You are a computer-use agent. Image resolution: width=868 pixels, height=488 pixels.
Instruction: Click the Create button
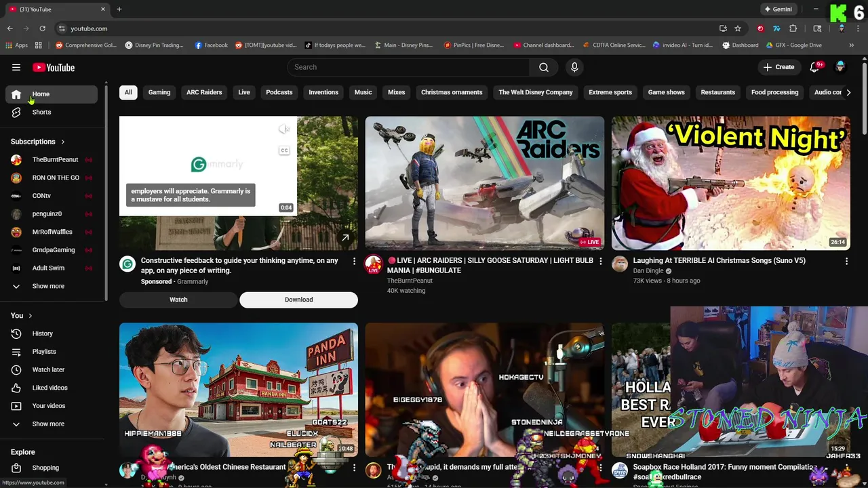tap(778, 67)
